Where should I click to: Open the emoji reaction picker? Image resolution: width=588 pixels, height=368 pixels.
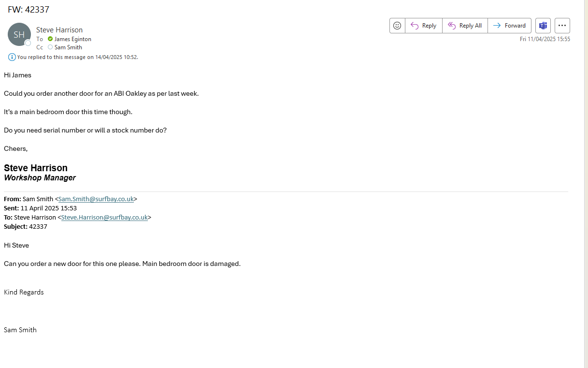(x=397, y=26)
